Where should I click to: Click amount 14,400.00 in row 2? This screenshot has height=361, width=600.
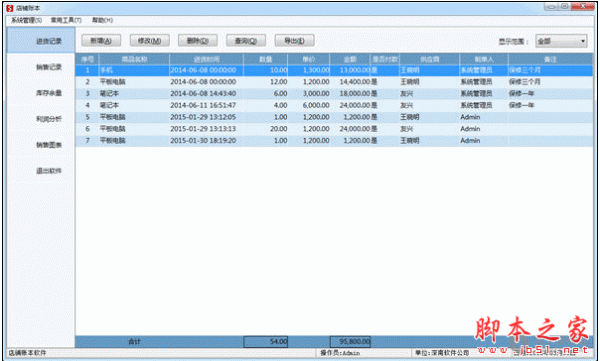tap(355, 82)
